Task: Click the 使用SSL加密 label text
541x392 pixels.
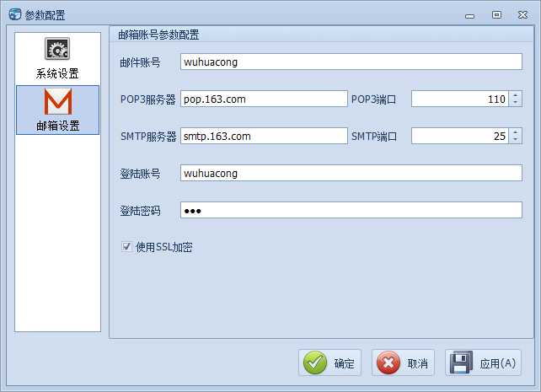Action: (163, 247)
